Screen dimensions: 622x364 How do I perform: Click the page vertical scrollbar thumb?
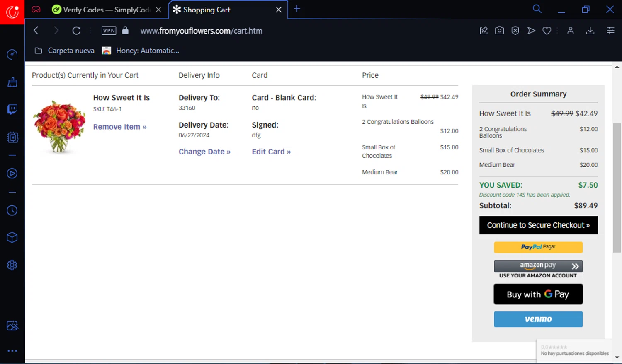(x=617, y=188)
